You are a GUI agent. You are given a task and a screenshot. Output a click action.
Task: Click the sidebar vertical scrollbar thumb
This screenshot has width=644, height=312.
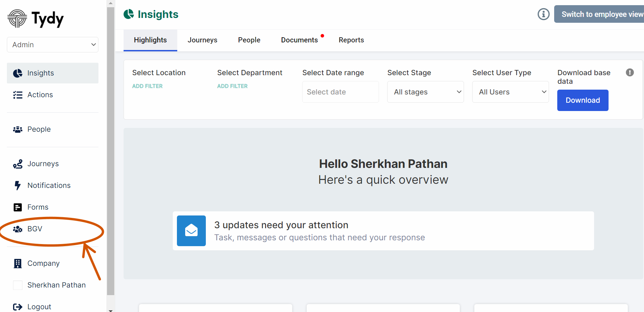[x=110, y=151]
